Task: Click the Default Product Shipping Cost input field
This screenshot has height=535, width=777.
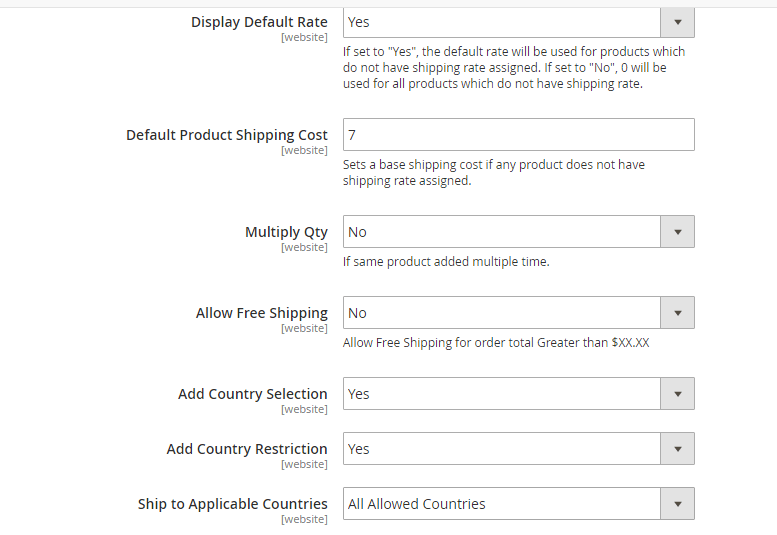Action: tap(518, 135)
